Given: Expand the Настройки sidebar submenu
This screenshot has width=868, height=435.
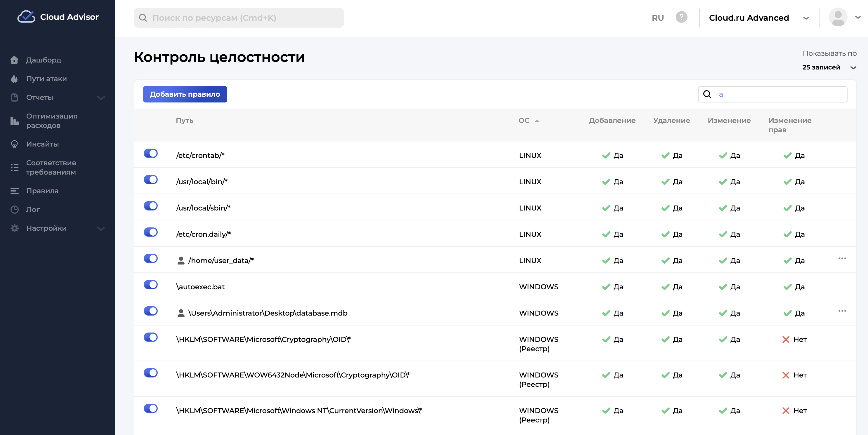Looking at the screenshot, I should (x=101, y=229).
